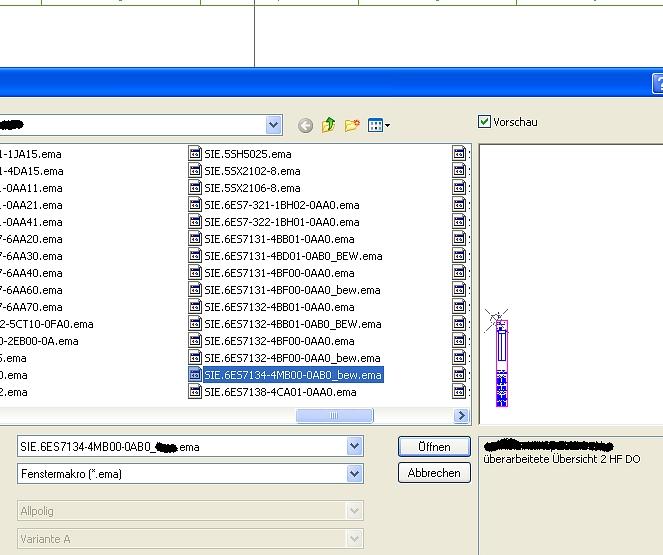Image resolution: width=663 pixels, height=555 pixels.
Task: Expand the disabled Allpolig dropdown
Action: pos(354,511)
